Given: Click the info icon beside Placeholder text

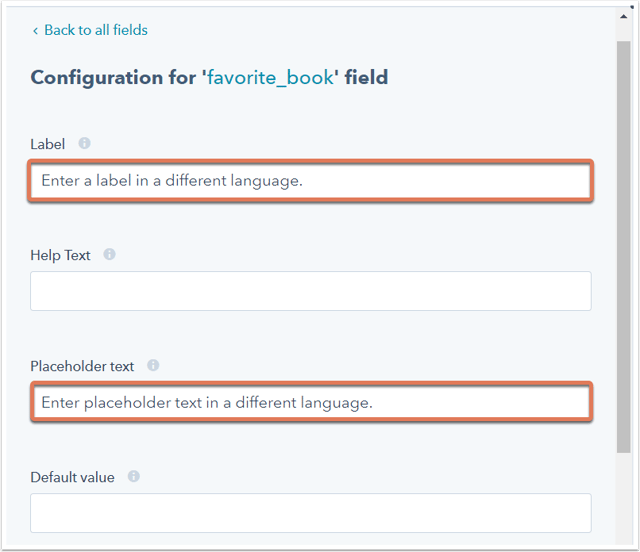Looking at the screenshot, I should (153, 365).
